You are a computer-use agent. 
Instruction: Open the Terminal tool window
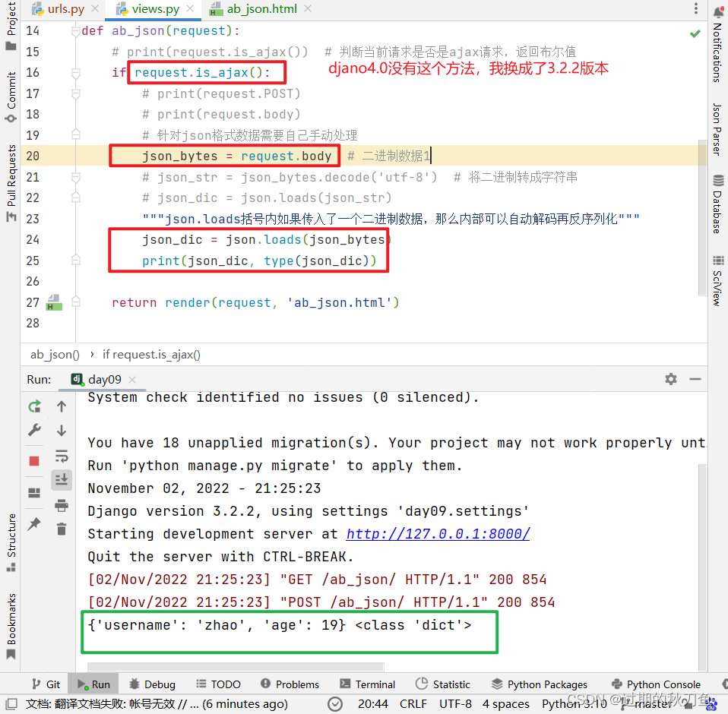pos(367,684)
